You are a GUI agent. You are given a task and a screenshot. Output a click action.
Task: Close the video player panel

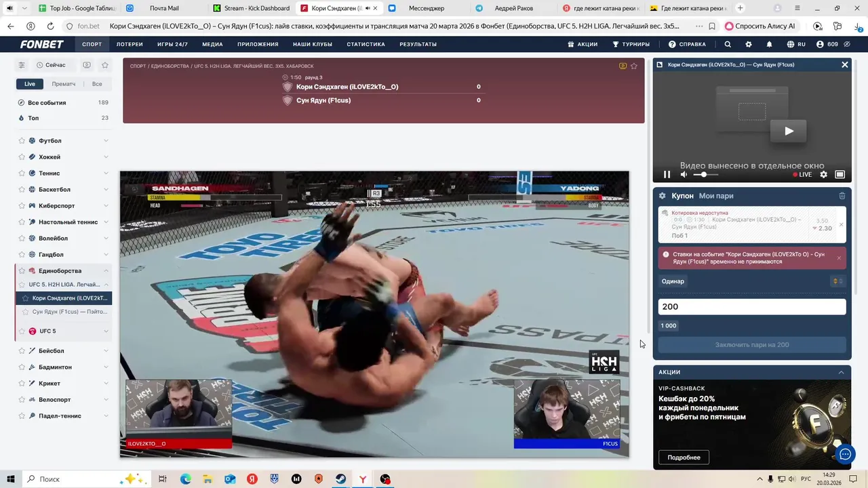pos(845,64)
